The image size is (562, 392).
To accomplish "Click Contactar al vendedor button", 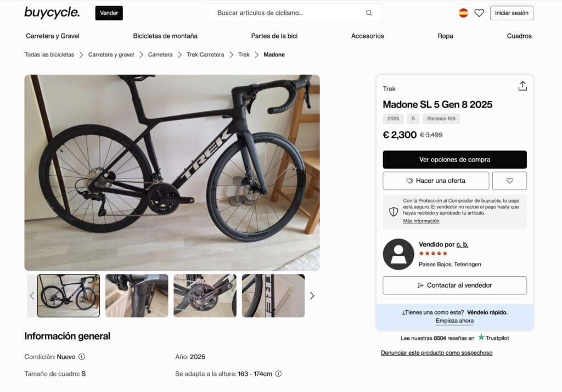I will (x=454, y=285).
